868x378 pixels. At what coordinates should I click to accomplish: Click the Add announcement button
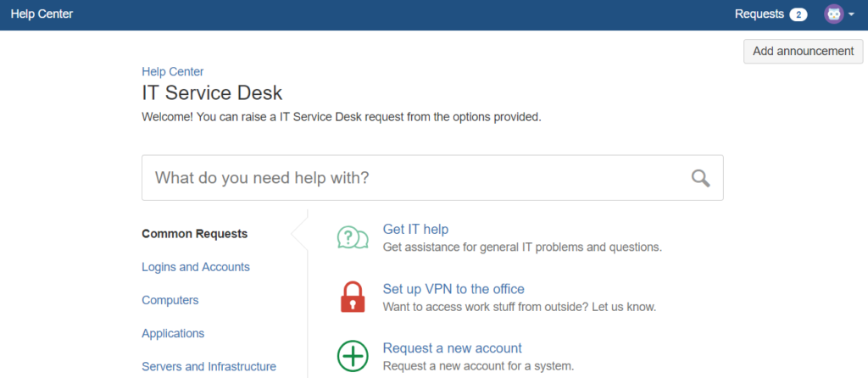(x=804, y=52)
